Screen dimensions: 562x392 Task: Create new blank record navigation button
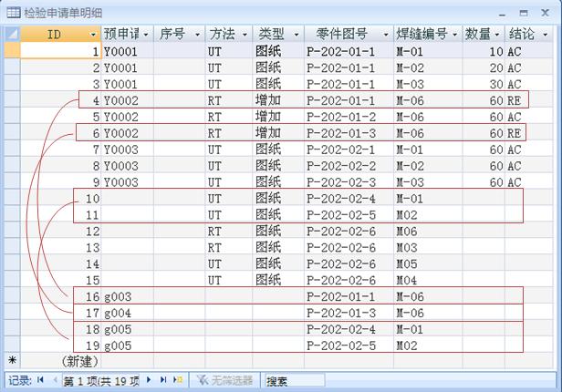click(x=178, y=380)
